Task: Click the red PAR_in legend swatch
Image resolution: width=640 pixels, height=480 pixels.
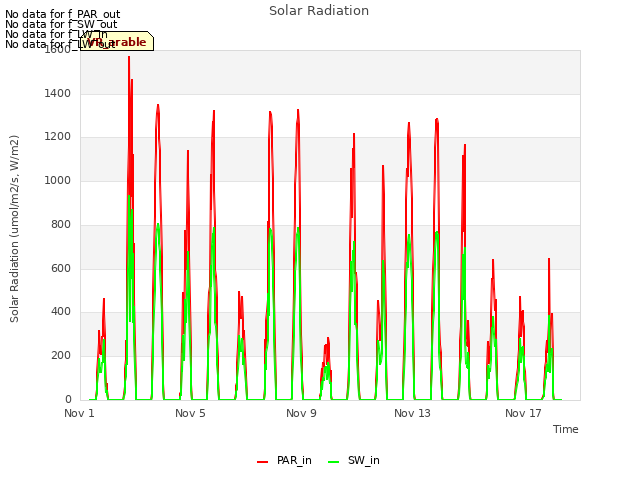Action: pyautogui.click(x=262, y=462)
